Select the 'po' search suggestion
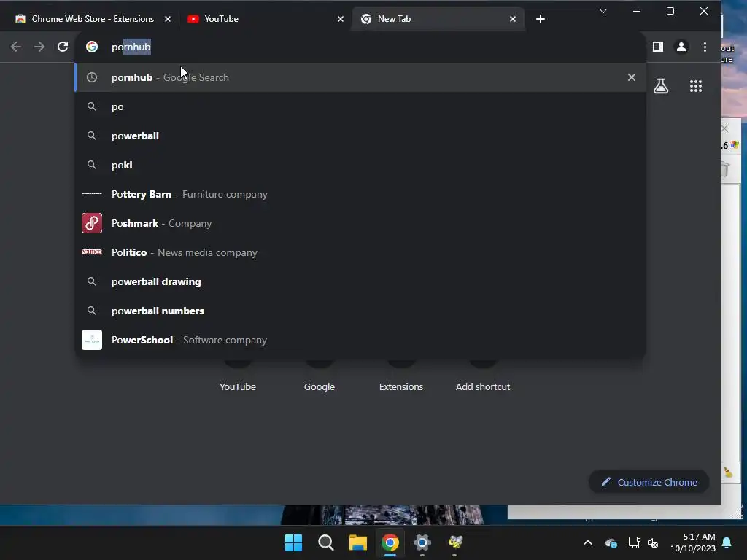The image size is (747, 560). [360, 106]
